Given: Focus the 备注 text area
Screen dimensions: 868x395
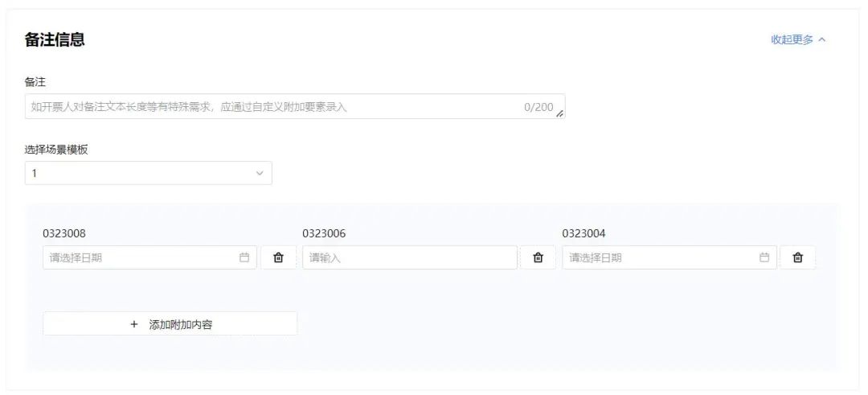Looking at the screenshot, I should pos(295,106).
